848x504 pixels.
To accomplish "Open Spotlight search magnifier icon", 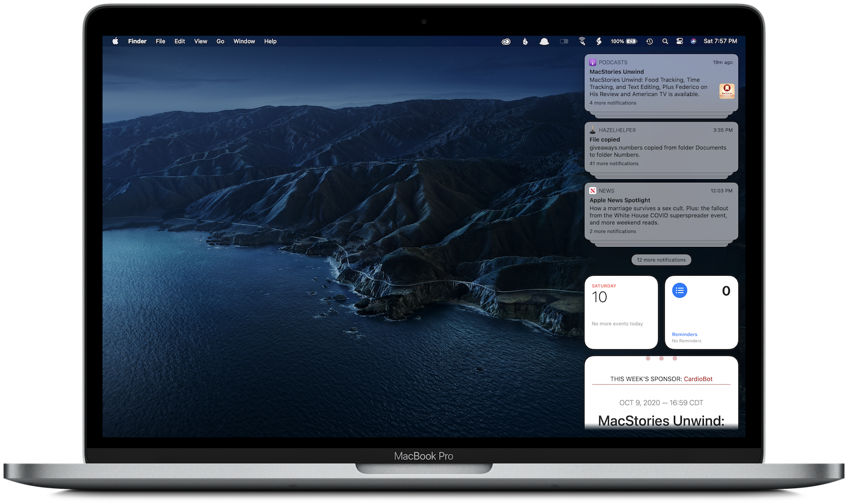I will 665,41.
